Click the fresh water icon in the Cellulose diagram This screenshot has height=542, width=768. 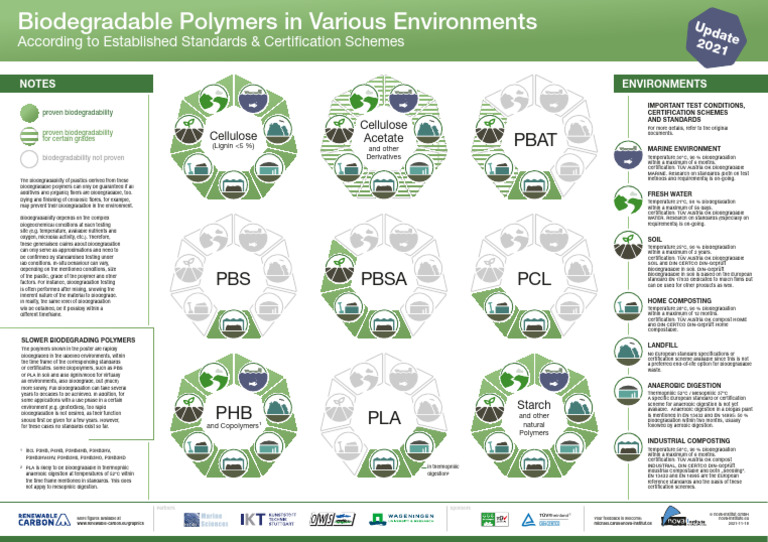(x=214, y=99)
